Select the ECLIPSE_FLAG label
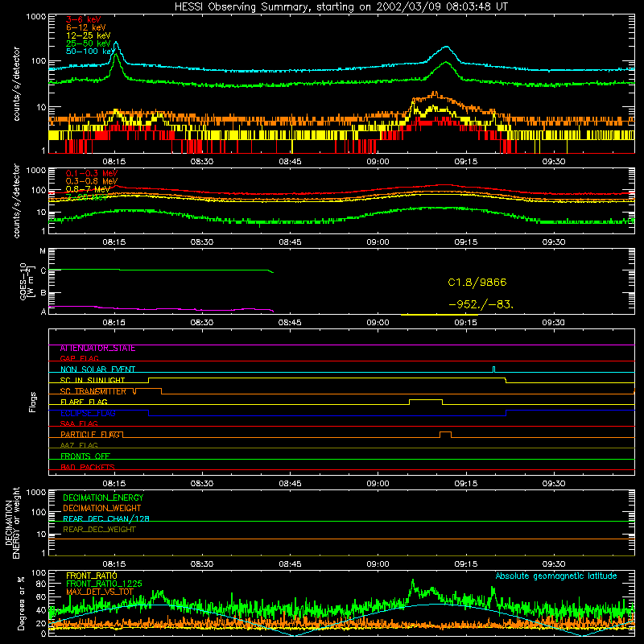Screen dimensions: 644x644 [88, 413]
